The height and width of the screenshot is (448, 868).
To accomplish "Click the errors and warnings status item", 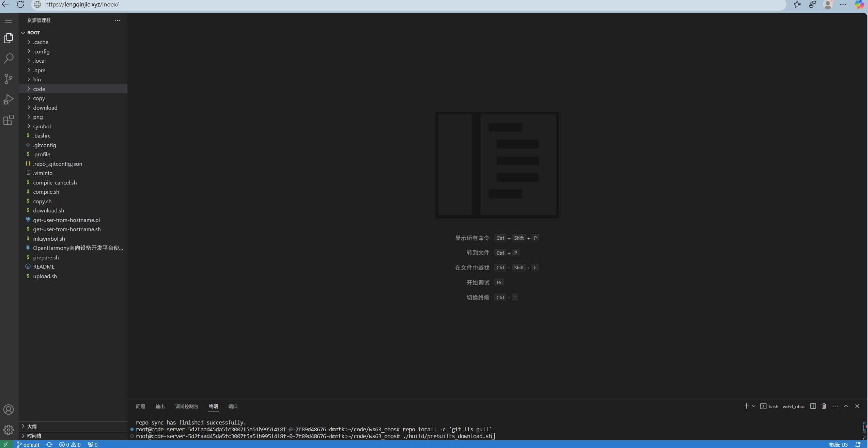I will [x=69, y=445].
